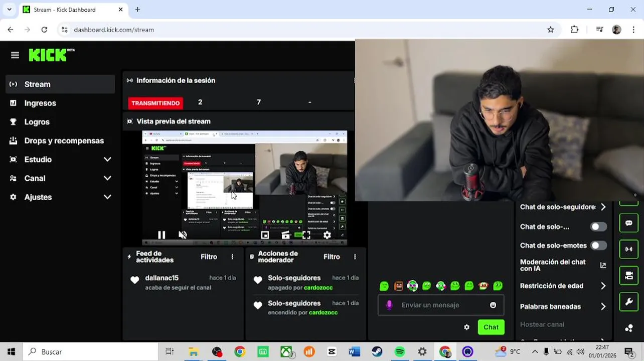Open Spotify from the taskbar
Viewport: 644px width, 361px height.
[x=400, y=352]
